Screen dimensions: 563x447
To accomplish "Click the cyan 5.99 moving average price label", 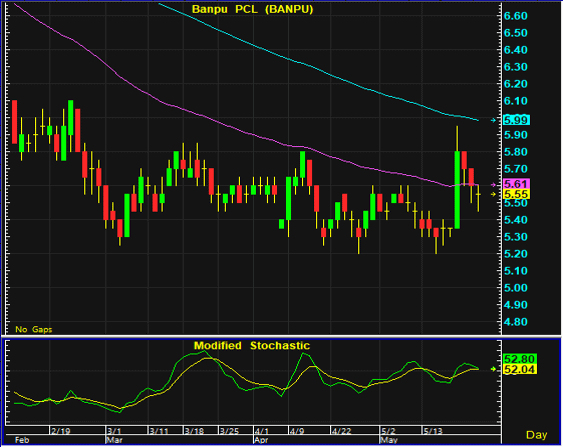I will (516, 120).
